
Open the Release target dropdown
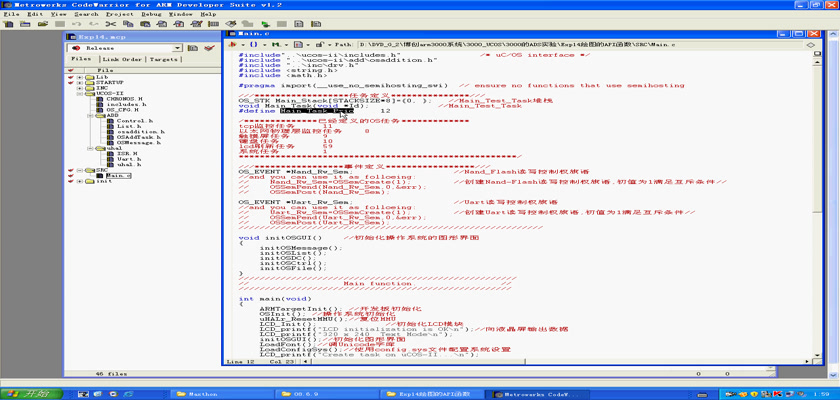pos(178,48)
